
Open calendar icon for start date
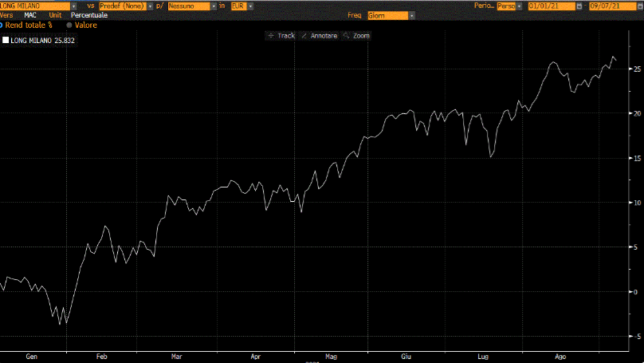coord(579,6)
